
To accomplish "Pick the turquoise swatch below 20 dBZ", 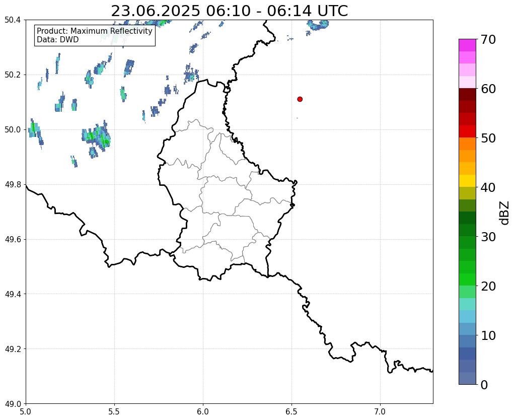I will 467,304.
